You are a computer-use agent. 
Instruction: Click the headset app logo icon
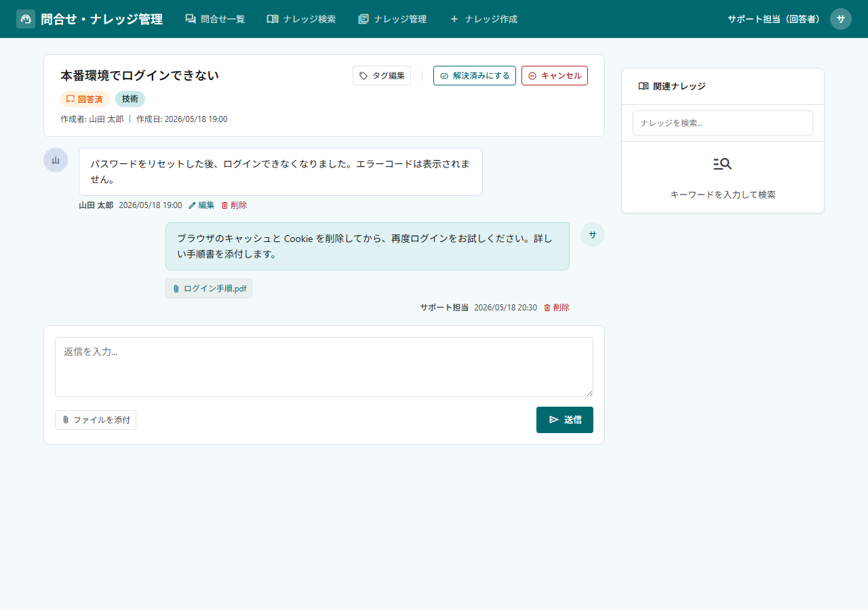[x=26, y=19]
